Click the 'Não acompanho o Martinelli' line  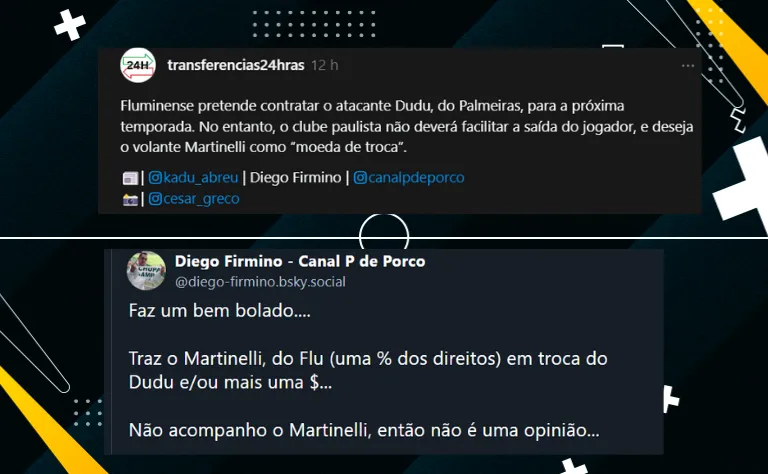point(364,430)
